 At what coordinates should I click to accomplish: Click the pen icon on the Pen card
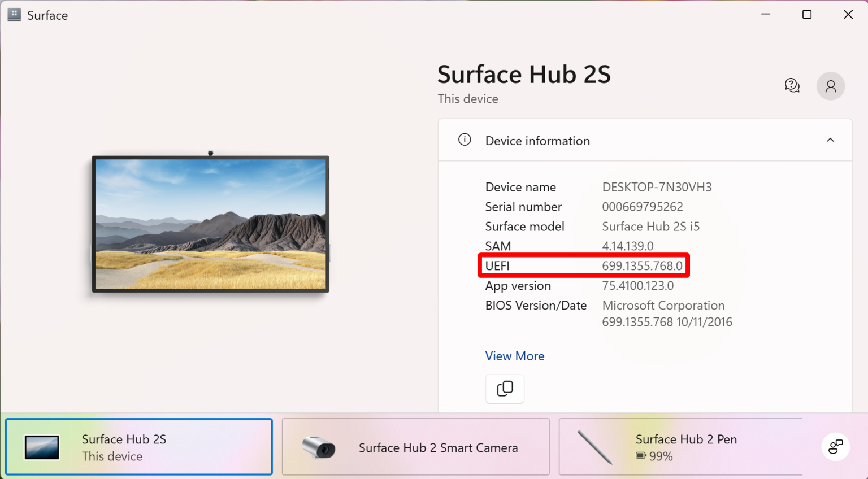coord(596,447)
